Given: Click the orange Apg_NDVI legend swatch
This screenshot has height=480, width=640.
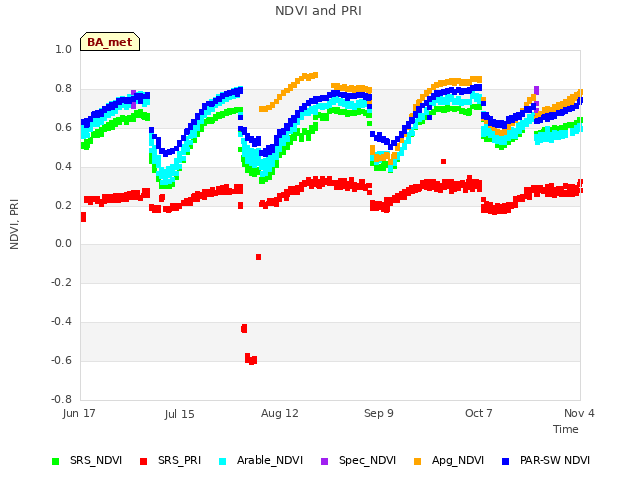Looking at the screenshot, I should tap(418, 461).
